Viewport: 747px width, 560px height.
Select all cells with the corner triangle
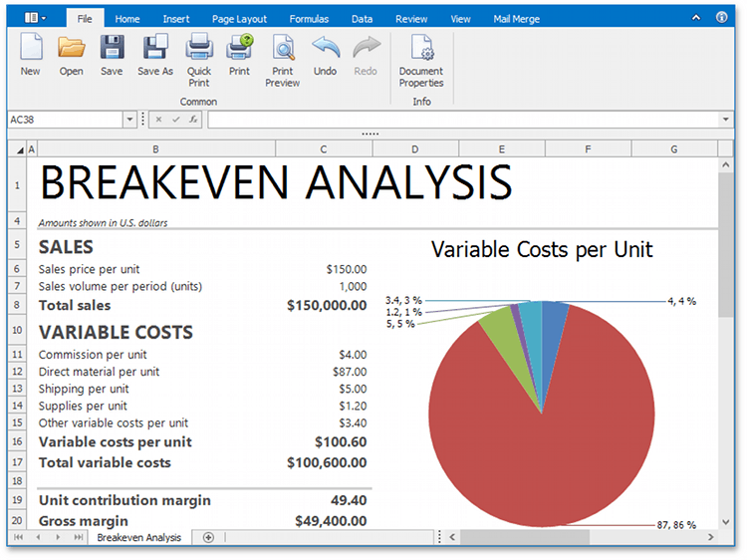[20, 150]
